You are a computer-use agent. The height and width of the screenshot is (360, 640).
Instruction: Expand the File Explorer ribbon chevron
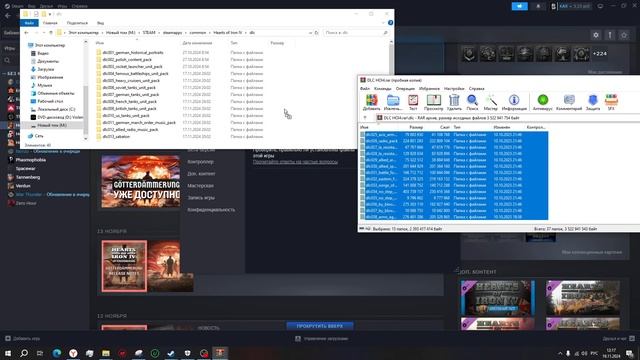point(383,23)
